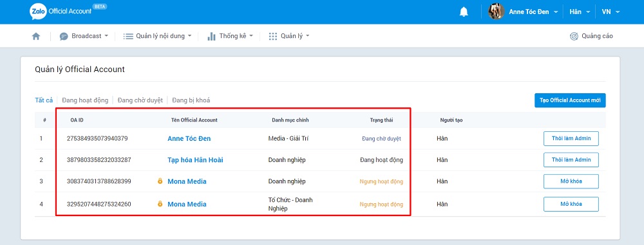The image size is (644, 245).
Task: Click the Quản lý grid icon
Action: pyautogui.click(x=273, y=37)
